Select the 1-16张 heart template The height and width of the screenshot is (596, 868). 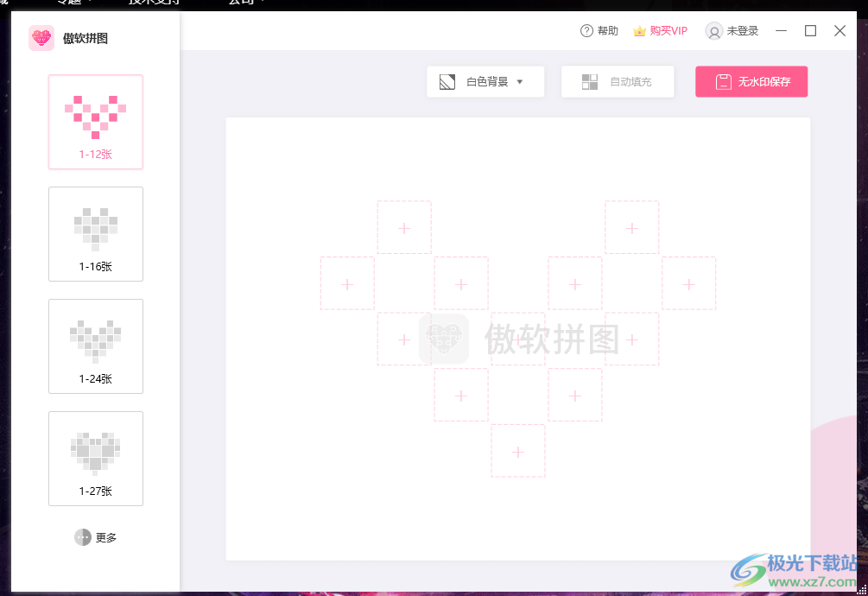coord(95,233)
